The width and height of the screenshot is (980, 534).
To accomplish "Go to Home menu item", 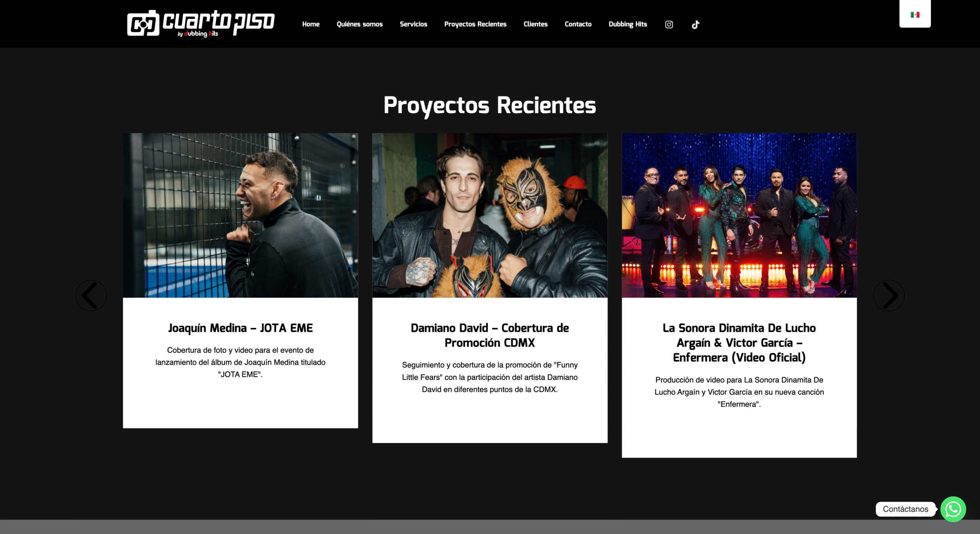I will coord(311,24).
